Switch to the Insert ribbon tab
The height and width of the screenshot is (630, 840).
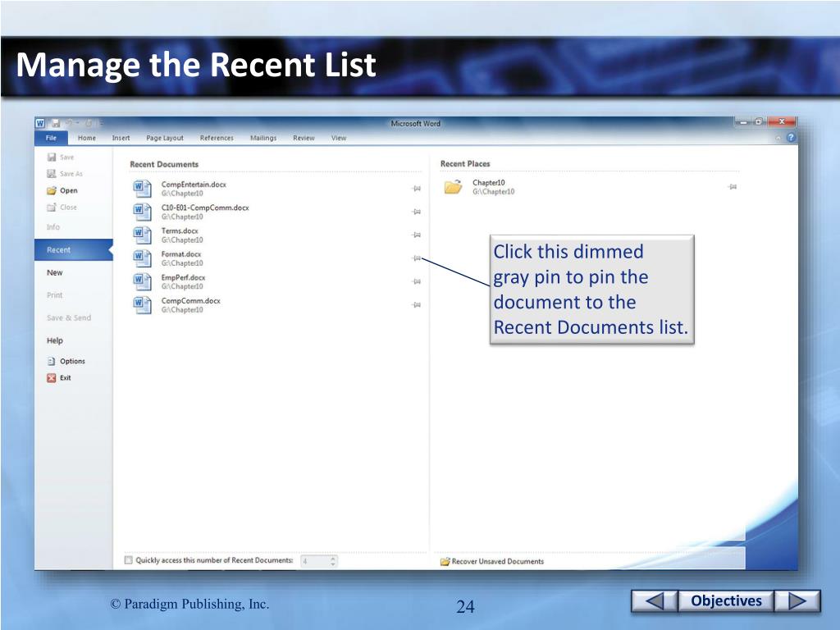[x=121, y=138]
